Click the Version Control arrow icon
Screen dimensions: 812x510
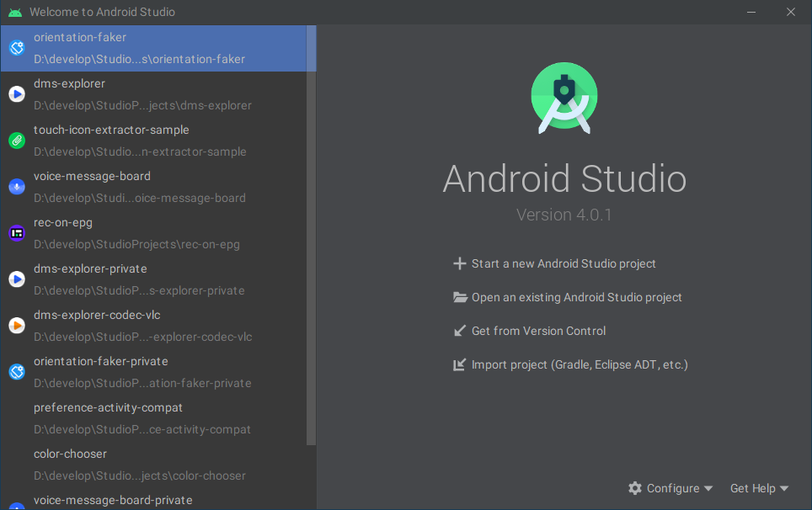pyautogui.click(x=459, y=331)
